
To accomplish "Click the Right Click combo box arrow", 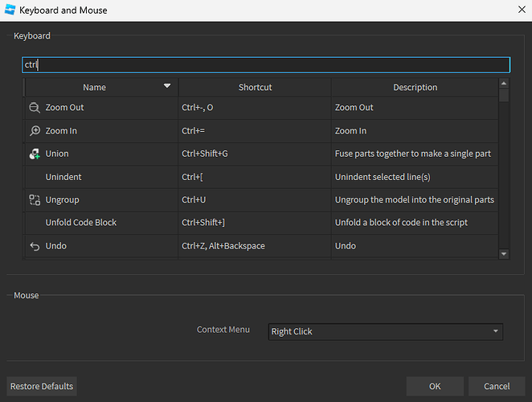I will (495, 331).
